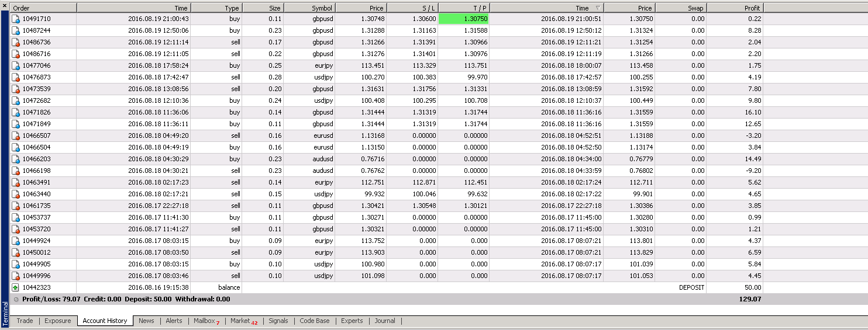This screenshot has width=868, height=330.
Task: Open the Mailbox tab
Action: tap(206, 321)
